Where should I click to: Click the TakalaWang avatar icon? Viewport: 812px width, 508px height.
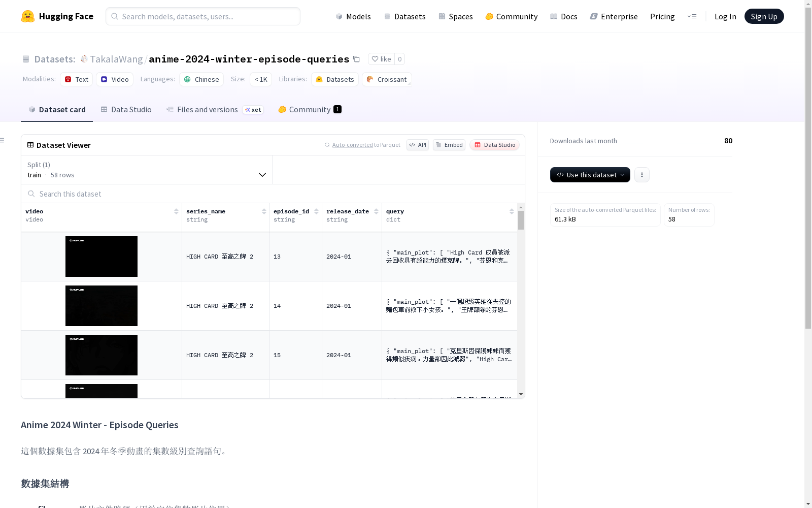pos(84,59)
